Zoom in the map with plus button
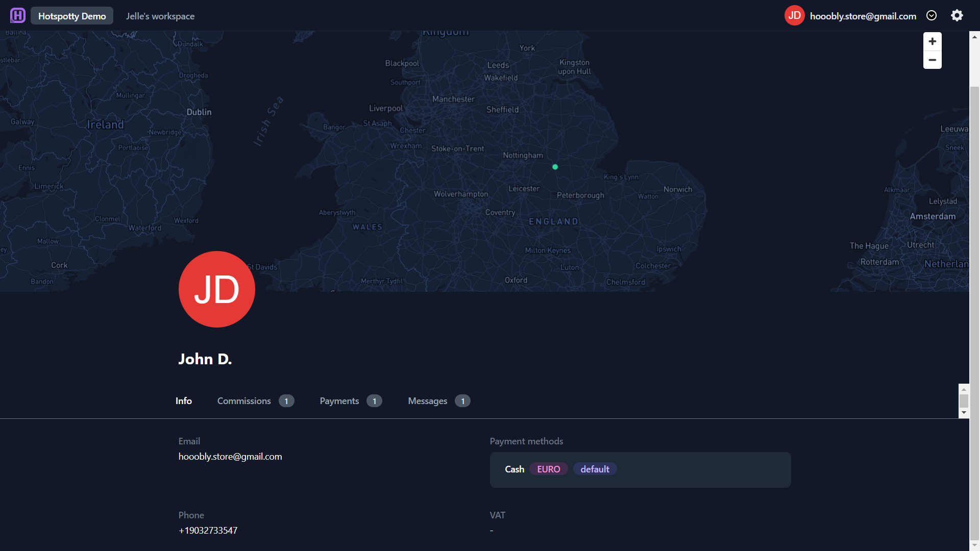Image resolution: width=980 pixels, height=551 pixels. (933, 41)
